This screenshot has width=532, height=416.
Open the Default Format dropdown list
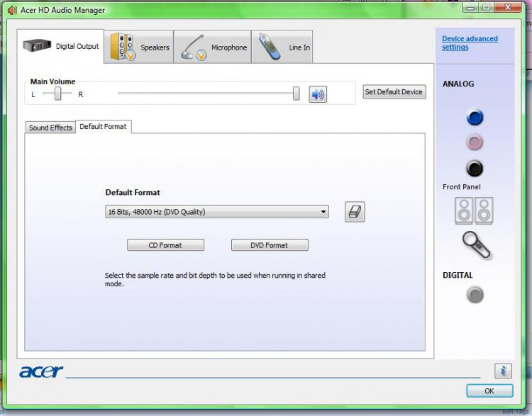pos(217,212)
